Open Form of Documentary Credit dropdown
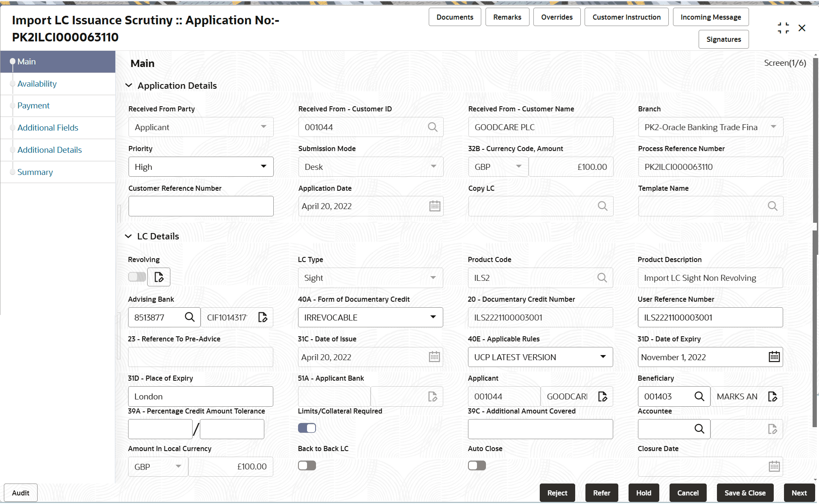 click(370, 318)
